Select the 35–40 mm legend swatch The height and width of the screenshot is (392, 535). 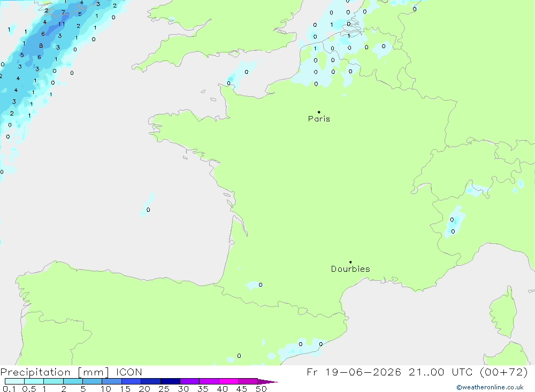coord(209,381)
